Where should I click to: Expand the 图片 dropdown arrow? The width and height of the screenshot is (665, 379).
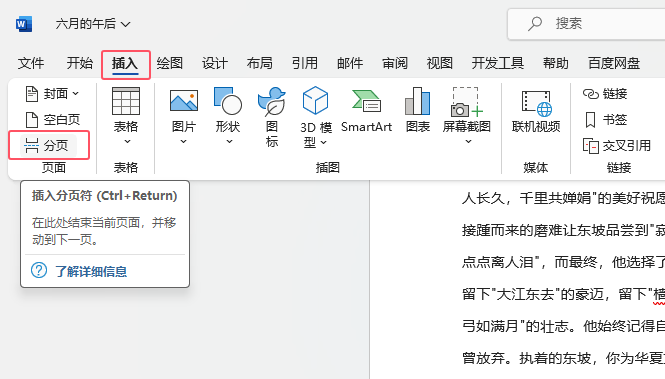[184, 141]
